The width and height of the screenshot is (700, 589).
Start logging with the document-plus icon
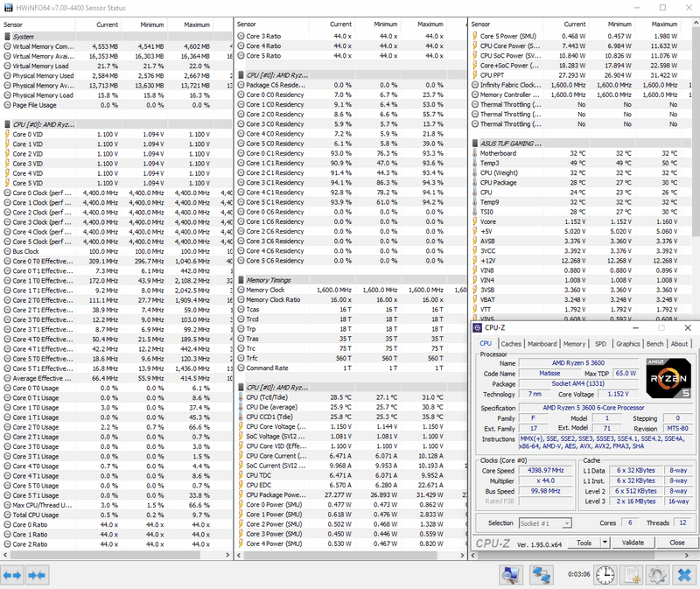[632, 575]
